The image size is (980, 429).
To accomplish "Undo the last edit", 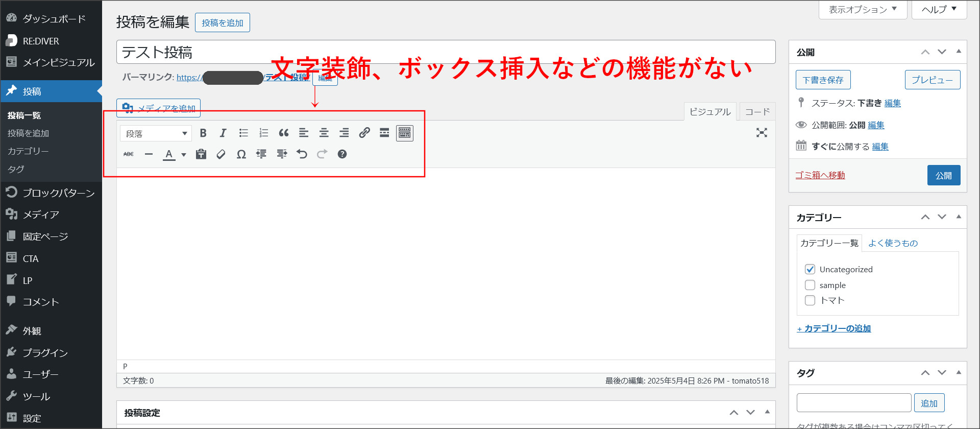I will (302, 154).
